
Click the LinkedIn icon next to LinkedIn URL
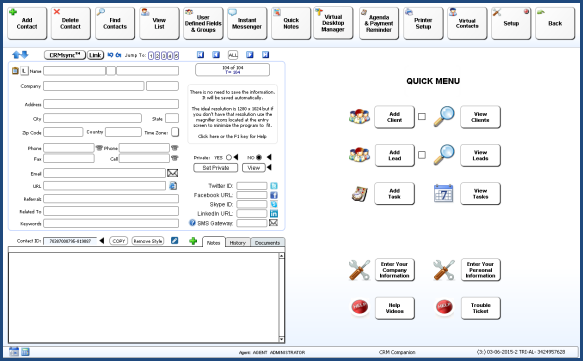[274, 213]
